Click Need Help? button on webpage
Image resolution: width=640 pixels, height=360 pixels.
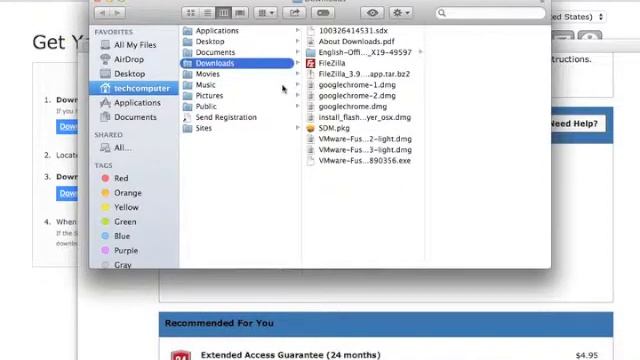click(x=578, y=124)
